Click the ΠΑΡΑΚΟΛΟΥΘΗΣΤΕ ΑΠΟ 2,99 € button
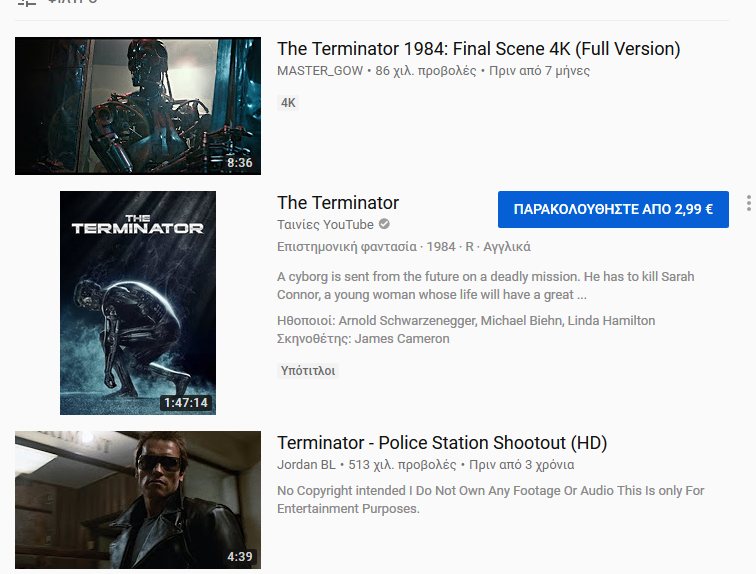 613,209
